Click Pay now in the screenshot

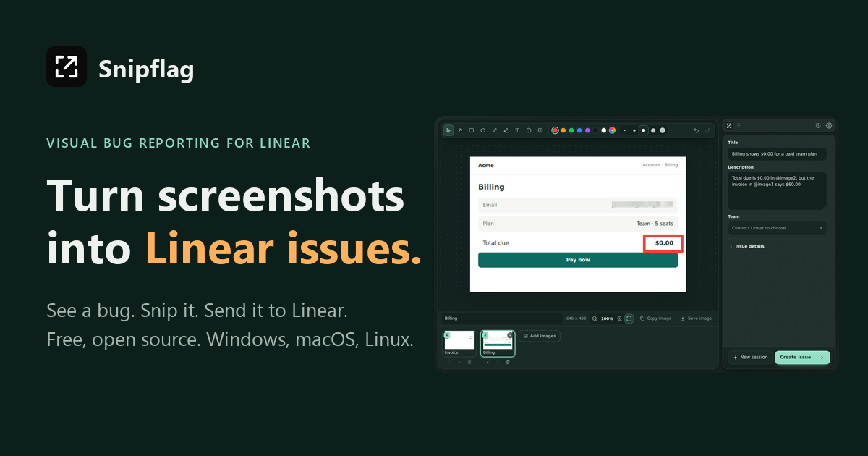[578, 260]
